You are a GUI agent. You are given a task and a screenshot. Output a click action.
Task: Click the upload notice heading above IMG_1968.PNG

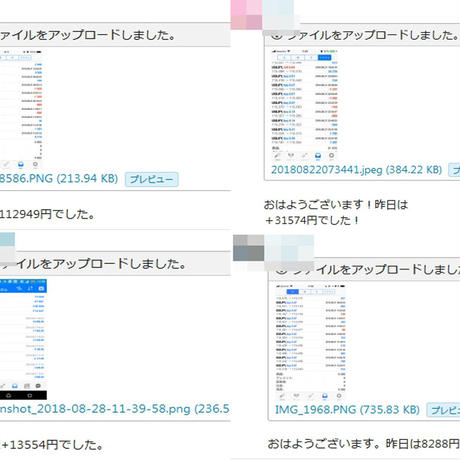368,269
